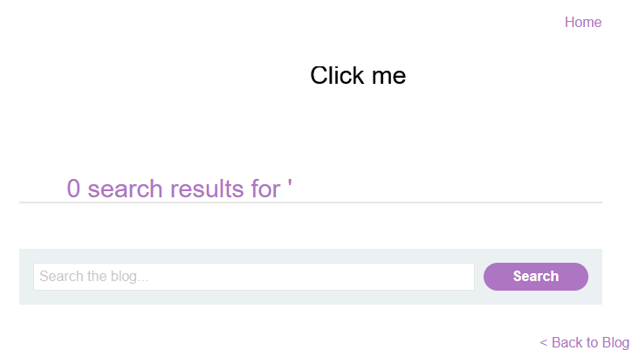Click the 'me' word in 'Click me'

pos(388,76)
